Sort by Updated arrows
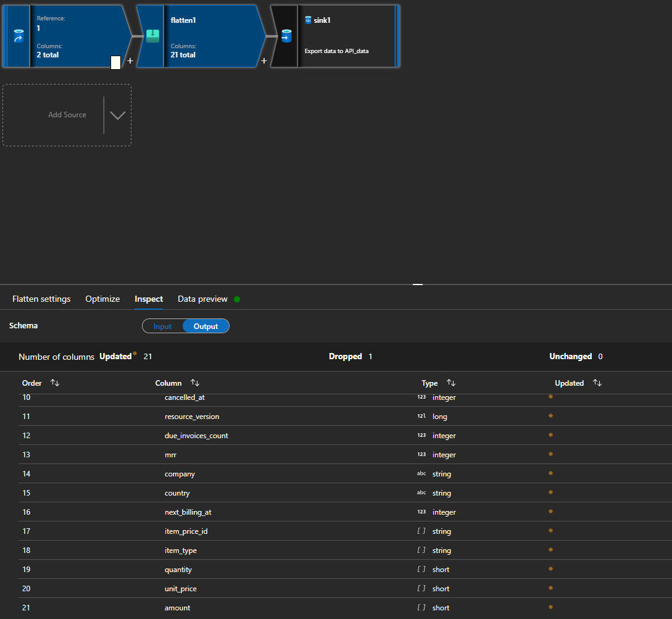672x619 pixels. (597, 383)
